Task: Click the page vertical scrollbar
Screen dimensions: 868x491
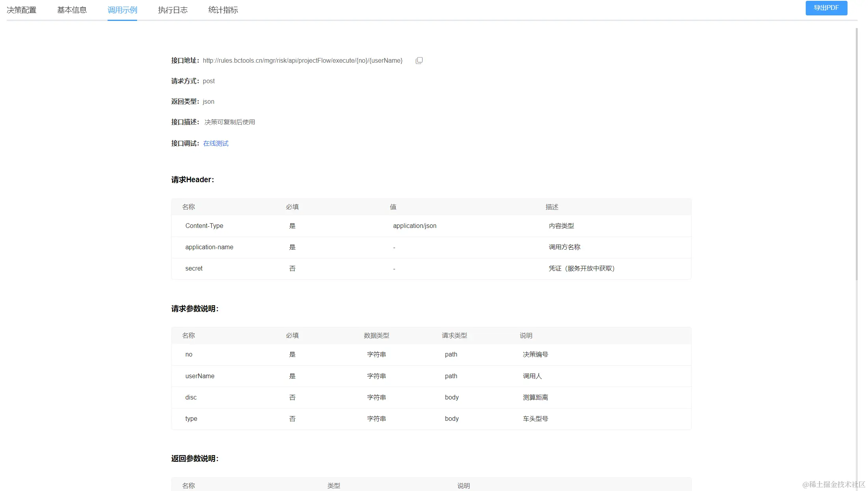Action: pos(857,154)
